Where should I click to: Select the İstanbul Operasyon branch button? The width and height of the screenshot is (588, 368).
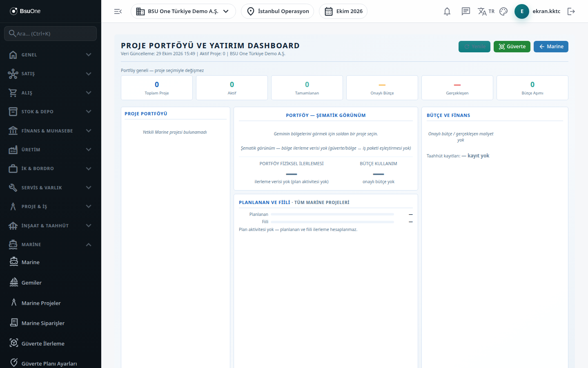click(x=277, y=11)
